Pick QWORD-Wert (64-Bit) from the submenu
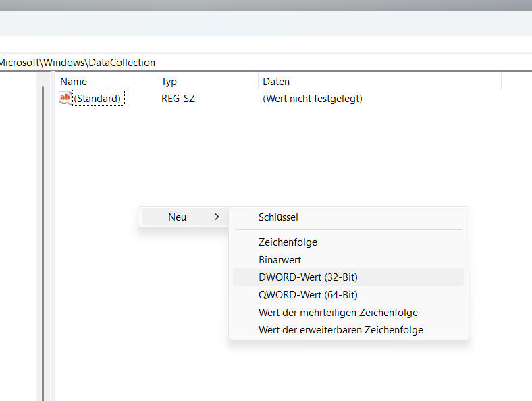This screenshot has width=532, height=401. click(x=308, y=294)
